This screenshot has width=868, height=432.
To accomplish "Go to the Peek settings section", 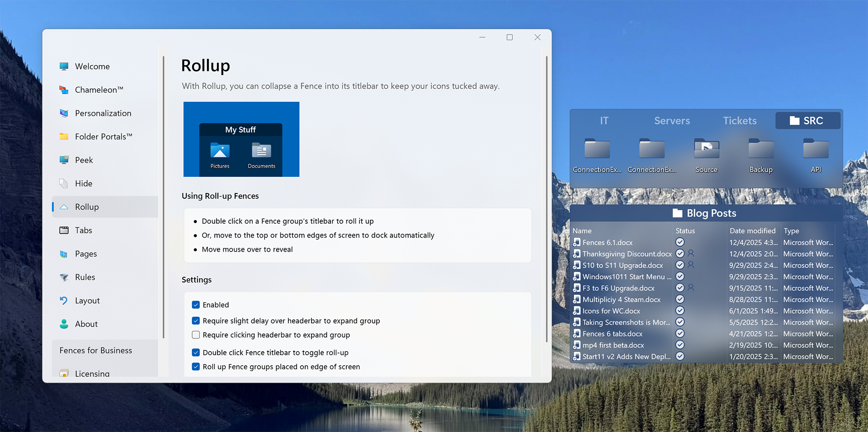I will [x=84, y=160].
